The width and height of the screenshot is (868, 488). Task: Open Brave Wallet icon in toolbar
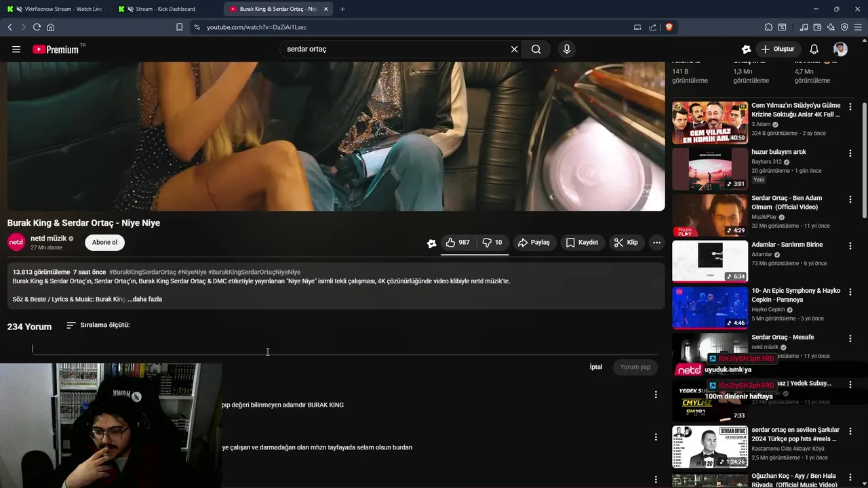pyautogui.click(x=817, y=27)
